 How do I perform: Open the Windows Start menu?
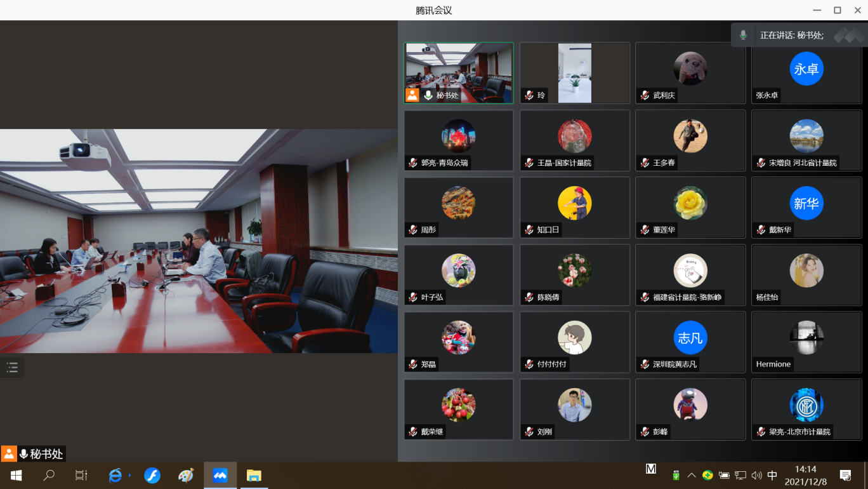click(x=16, y=475)
